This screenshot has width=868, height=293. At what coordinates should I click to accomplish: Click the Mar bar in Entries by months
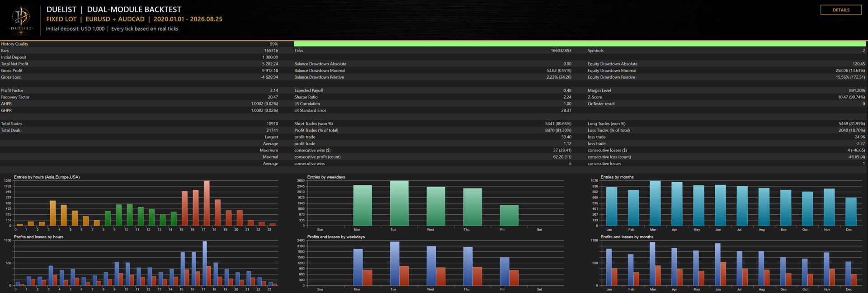tap(655, 203)
